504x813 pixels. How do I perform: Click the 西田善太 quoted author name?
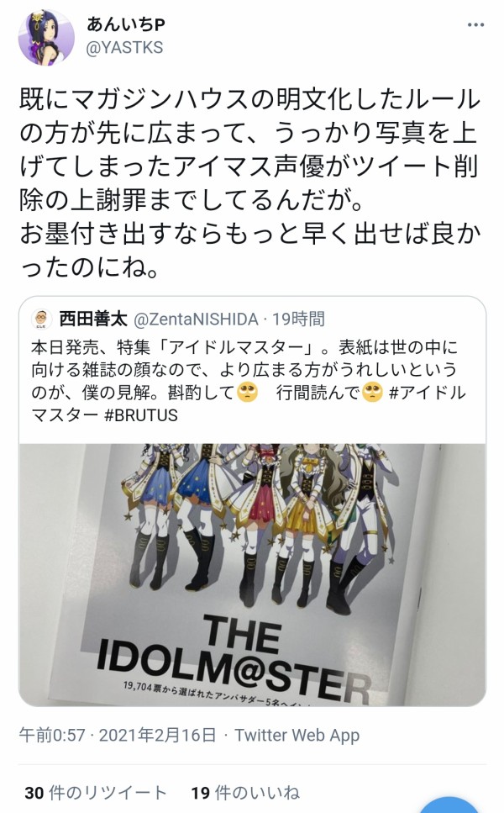93,319
